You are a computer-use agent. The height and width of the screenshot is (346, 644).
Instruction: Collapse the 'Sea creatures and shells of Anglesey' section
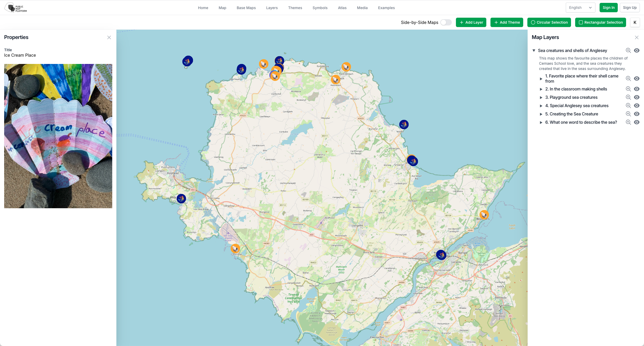pos(534,50)
